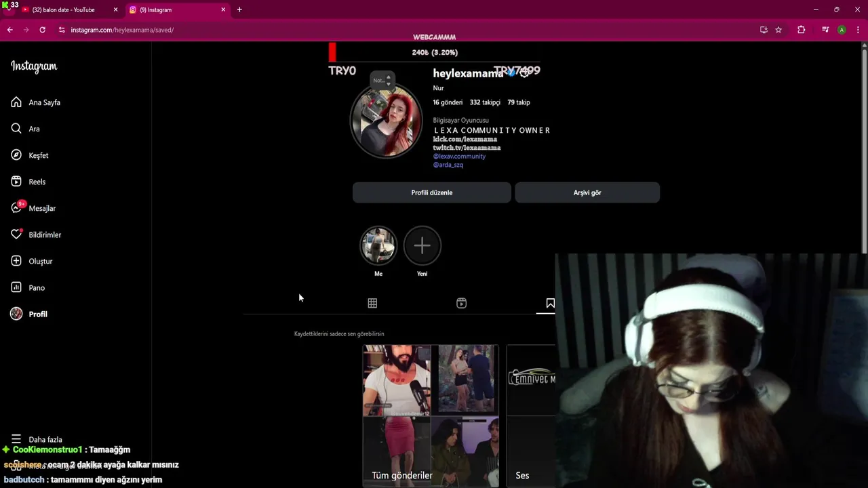Screen dimensions: 868x488
Task: Switch to the balon date YouTube tab
Action: pos(64,9)
